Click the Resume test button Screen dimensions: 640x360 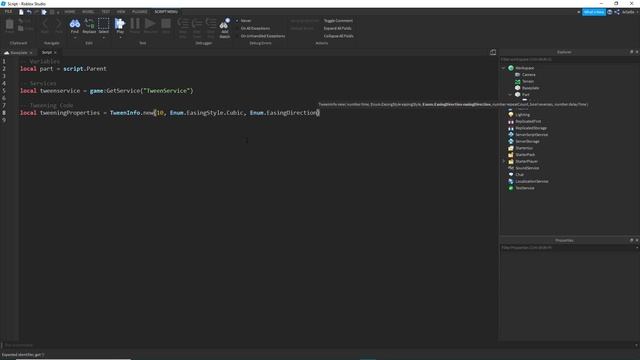tap(150, 24)
